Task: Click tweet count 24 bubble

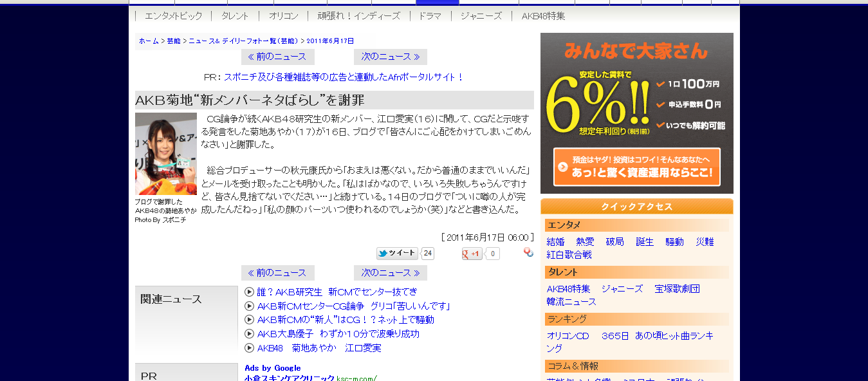Action: coord(428,254)
